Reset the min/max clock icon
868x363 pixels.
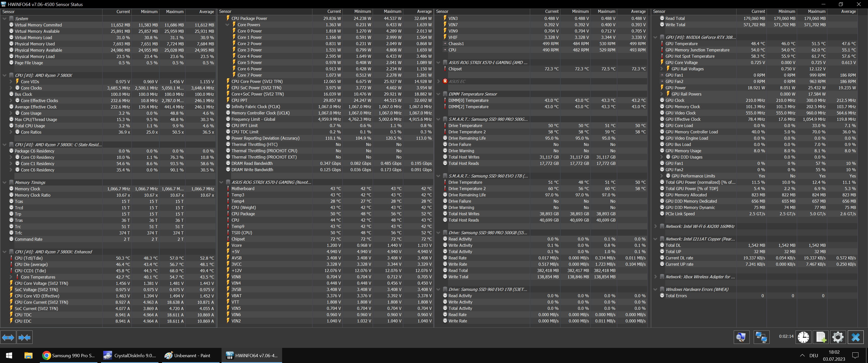click(803, 337)
